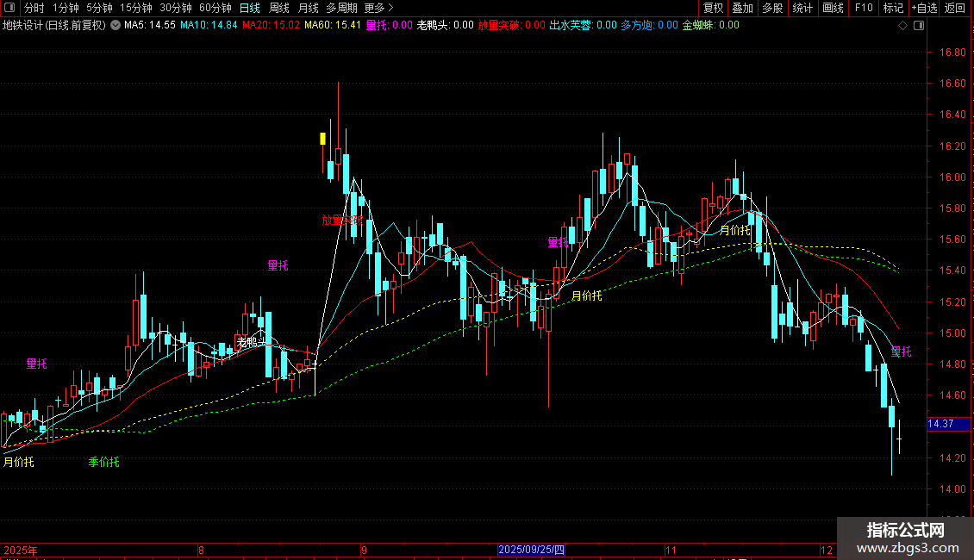Click month 9 on the time axis
974x560 pixels.
[x=364, y=550]
